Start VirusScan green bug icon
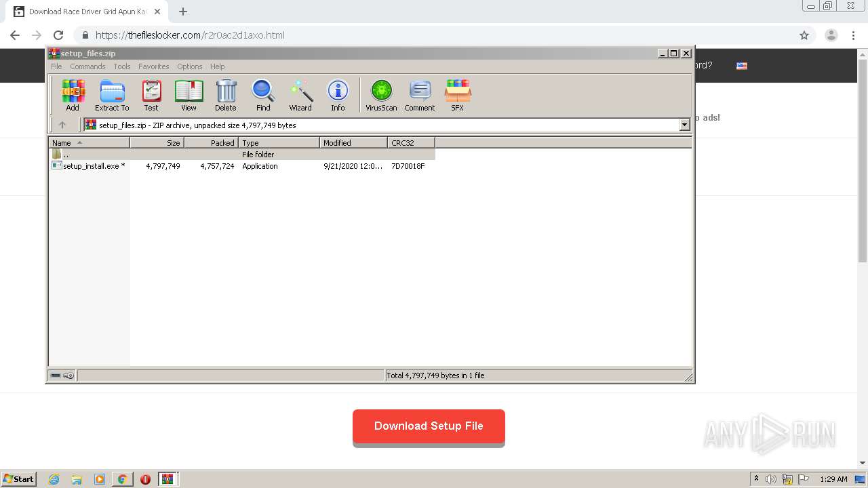This screenshot has width=868, height=488. 381,95
